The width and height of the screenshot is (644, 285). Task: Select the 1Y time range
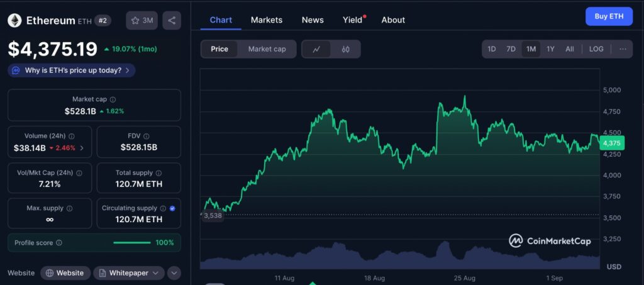550,49
